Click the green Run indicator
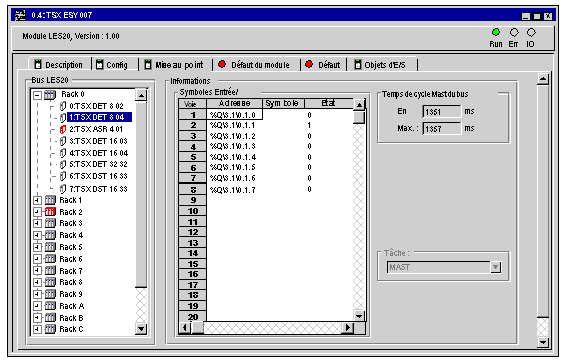564x364 pixels. [x=496, y=32]
